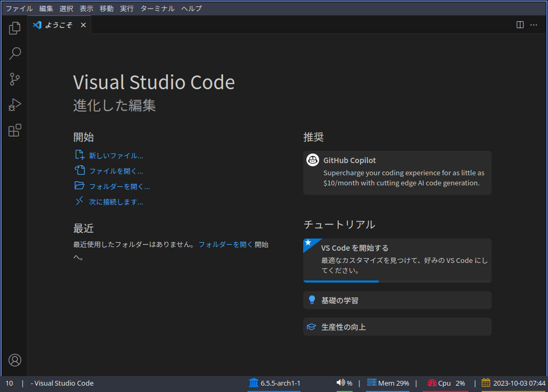Click the VS Code logo on ようこそ tab

pos(37,25)
